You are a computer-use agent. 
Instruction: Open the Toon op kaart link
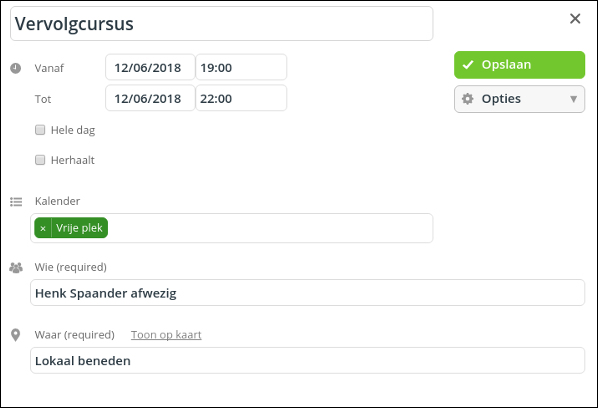[x=166, y=335]
